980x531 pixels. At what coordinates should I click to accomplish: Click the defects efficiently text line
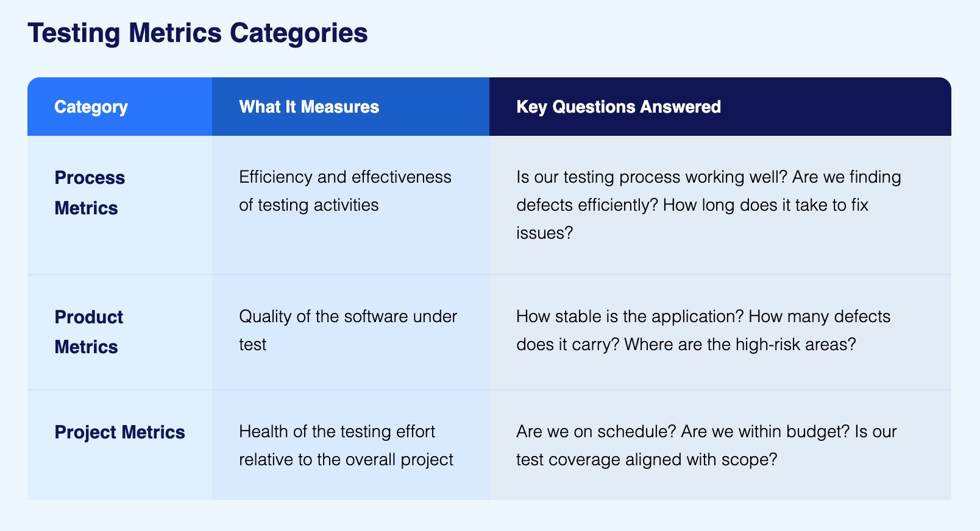588,205
